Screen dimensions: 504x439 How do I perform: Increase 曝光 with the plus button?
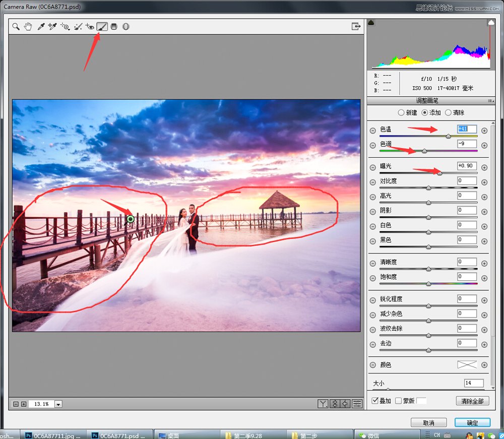[484, 167]
